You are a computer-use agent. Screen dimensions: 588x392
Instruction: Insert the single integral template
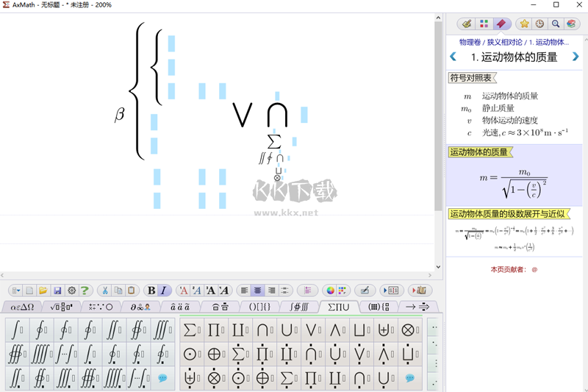coord(17,330)
